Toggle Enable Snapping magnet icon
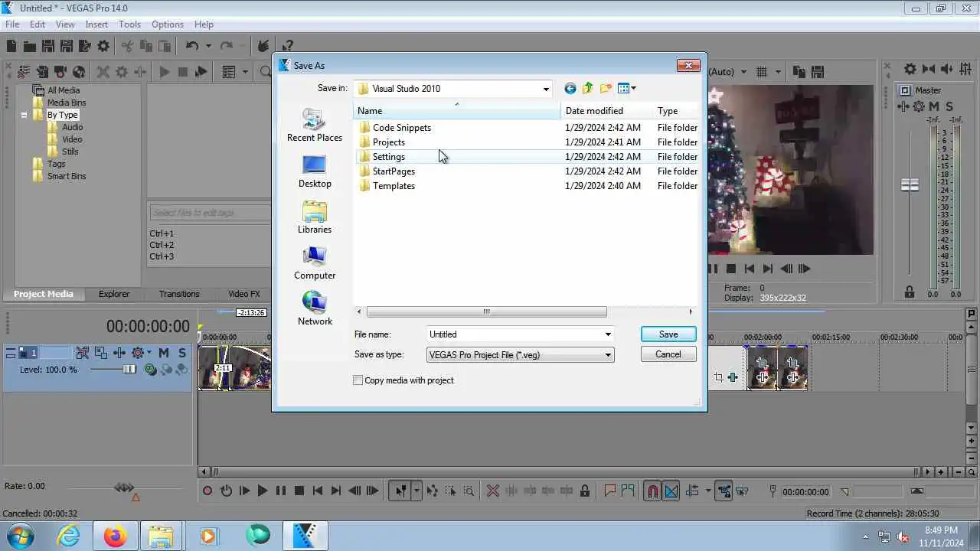980x551 pixels. [x=652, y=491]
